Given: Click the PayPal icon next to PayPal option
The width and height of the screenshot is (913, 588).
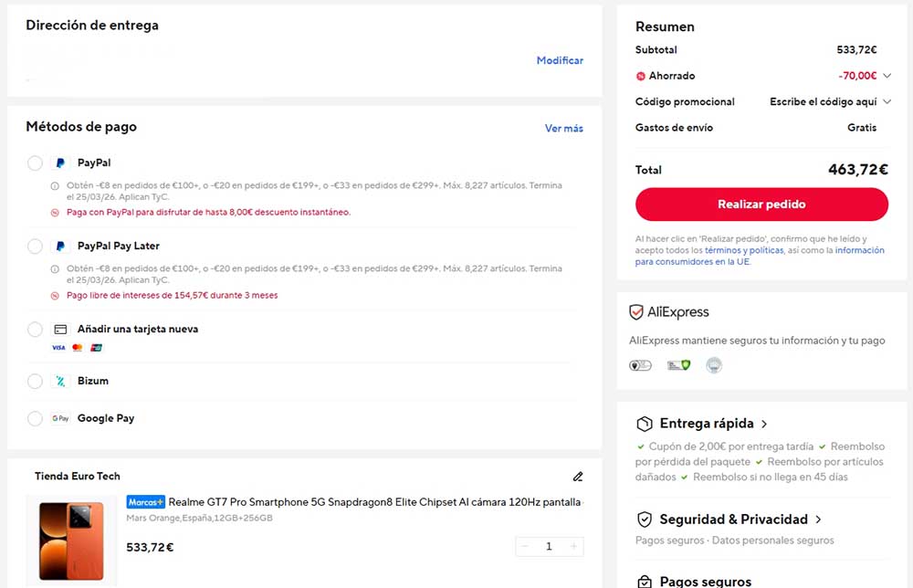Looking at the screenshot, I should [59, 163].
